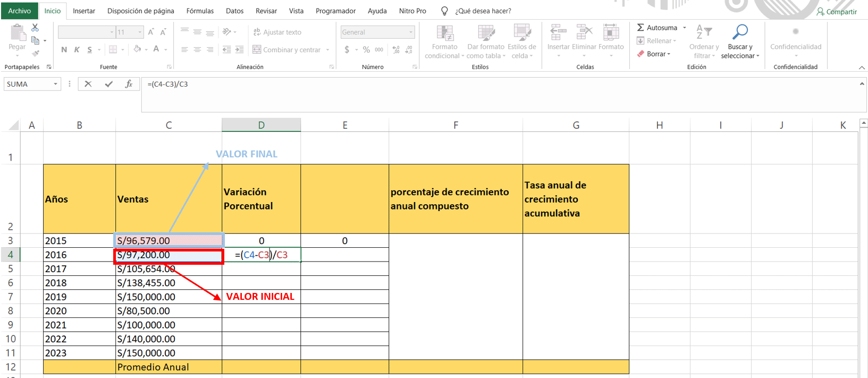Click the Cut scissors icon
Screen dimensions: 868x378
35,28
